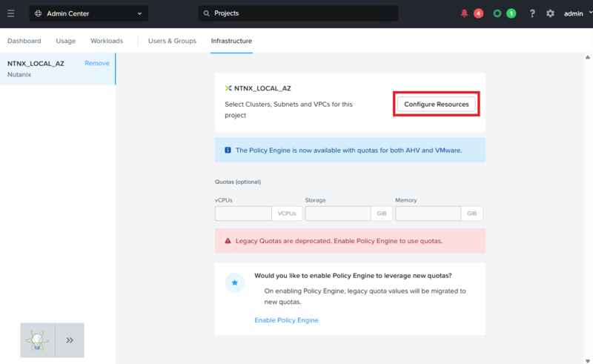
Task: Expand the panel with double chevron
Action: pyautogui.click(x=70, y=340)
